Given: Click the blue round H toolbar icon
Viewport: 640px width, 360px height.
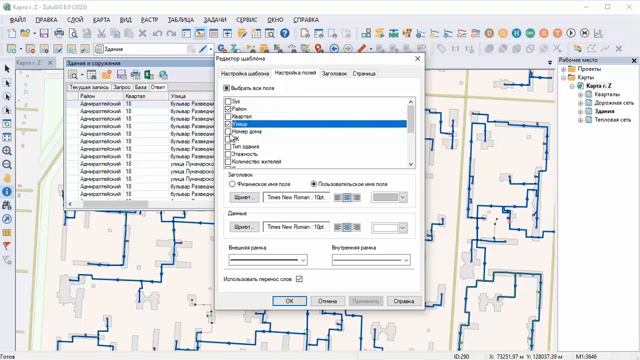Looking at the screenshot, I should click(x=516, y=33).
